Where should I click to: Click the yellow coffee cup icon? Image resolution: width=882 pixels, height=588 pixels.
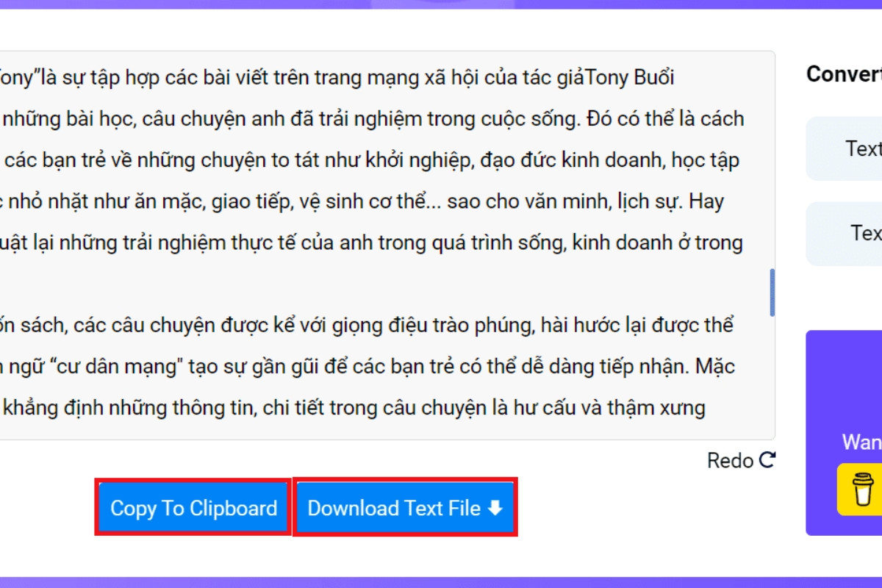pyautogui.click(x=860, y=489)
